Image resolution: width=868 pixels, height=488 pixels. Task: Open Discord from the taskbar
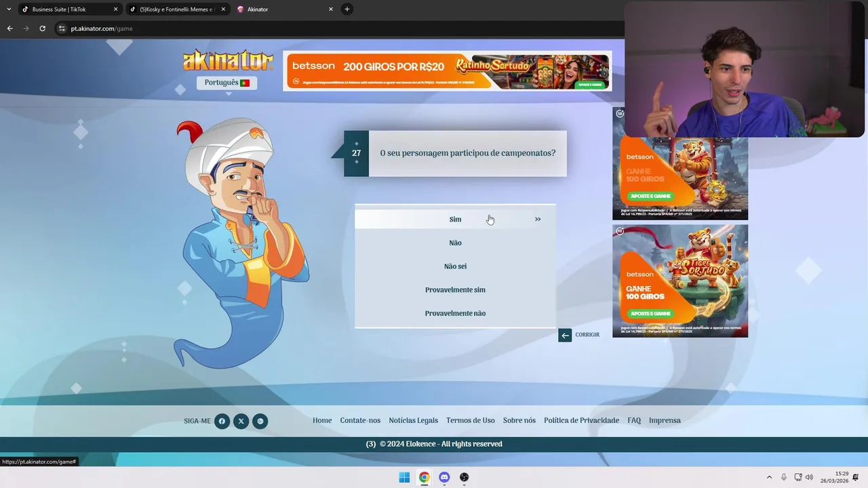click(444, 477)
